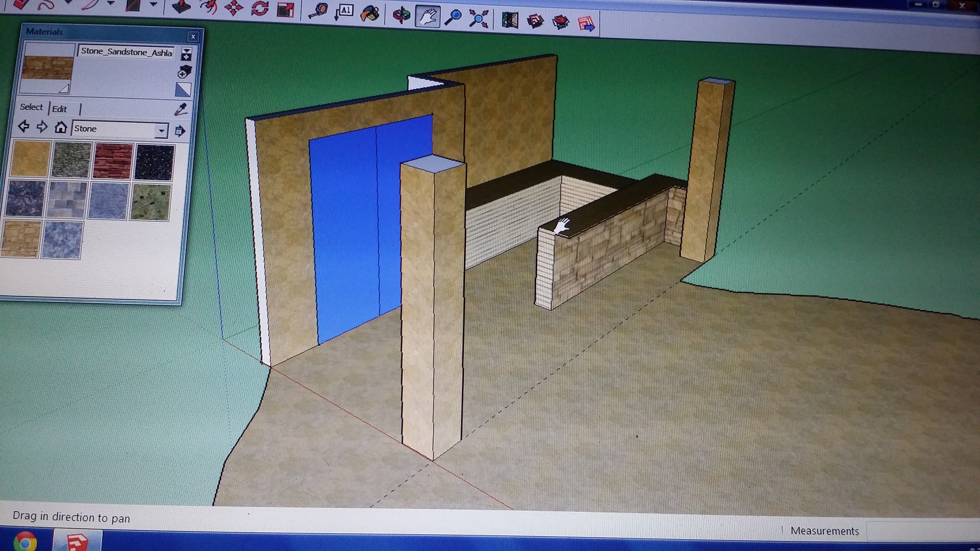Switch to the Select tab
980x551 pixels.
pos(31,107)
